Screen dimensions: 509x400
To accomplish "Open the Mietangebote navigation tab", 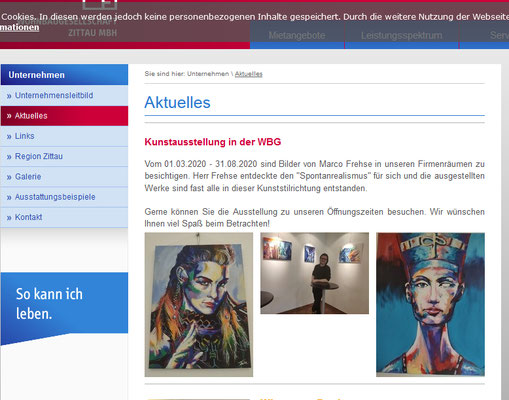I will pos(297,35).
